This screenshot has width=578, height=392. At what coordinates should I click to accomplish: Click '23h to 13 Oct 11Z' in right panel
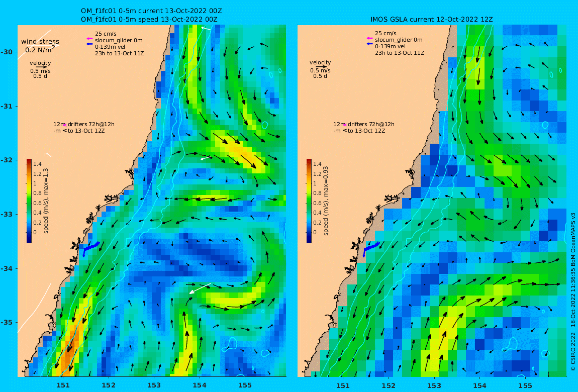pos(400,53)
